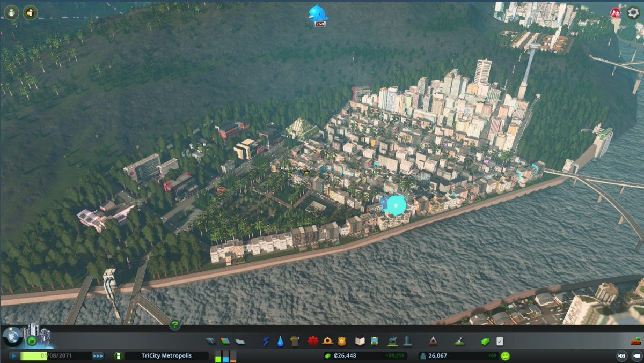This screenshot has height=363, width=644.
Task: Toggle the game pause/play button
Action: click(12, 355)
